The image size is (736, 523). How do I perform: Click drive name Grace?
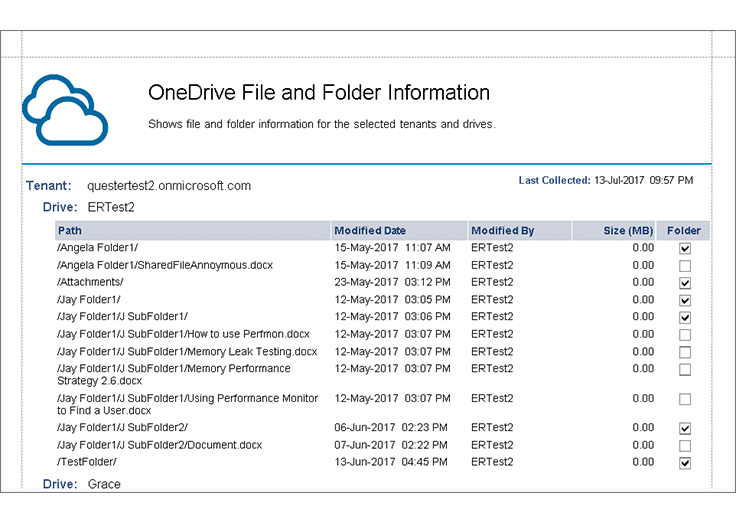click(x=104, y=484)
